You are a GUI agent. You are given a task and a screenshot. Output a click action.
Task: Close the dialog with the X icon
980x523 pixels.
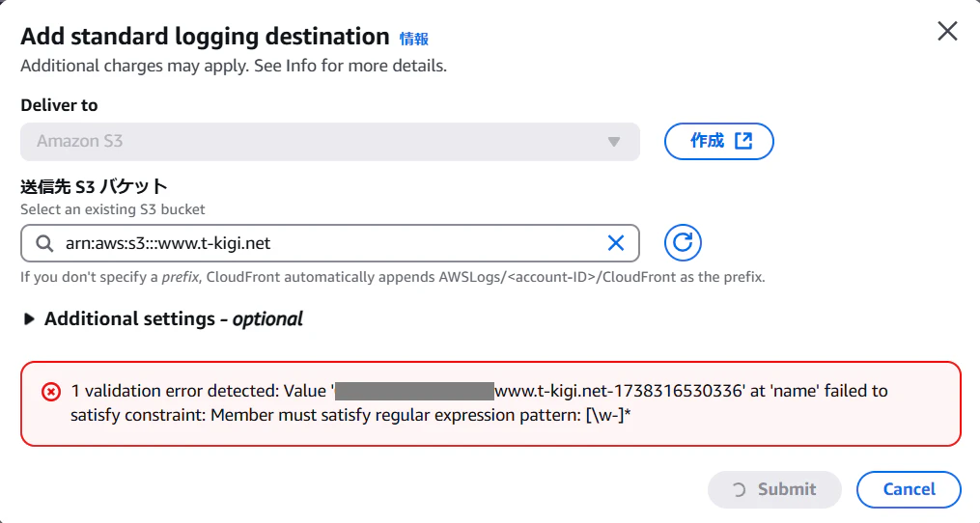pos(947,31)
